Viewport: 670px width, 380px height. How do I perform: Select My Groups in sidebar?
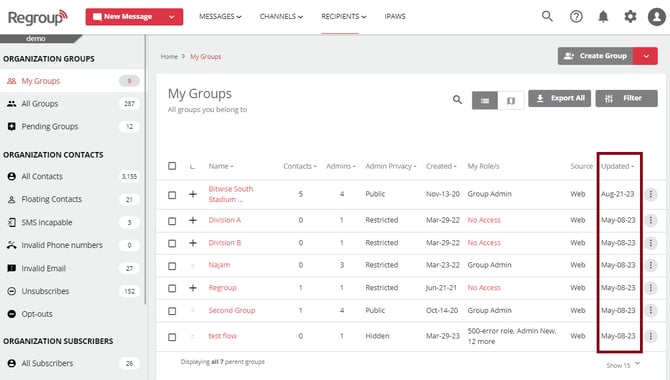coord(72,81)
